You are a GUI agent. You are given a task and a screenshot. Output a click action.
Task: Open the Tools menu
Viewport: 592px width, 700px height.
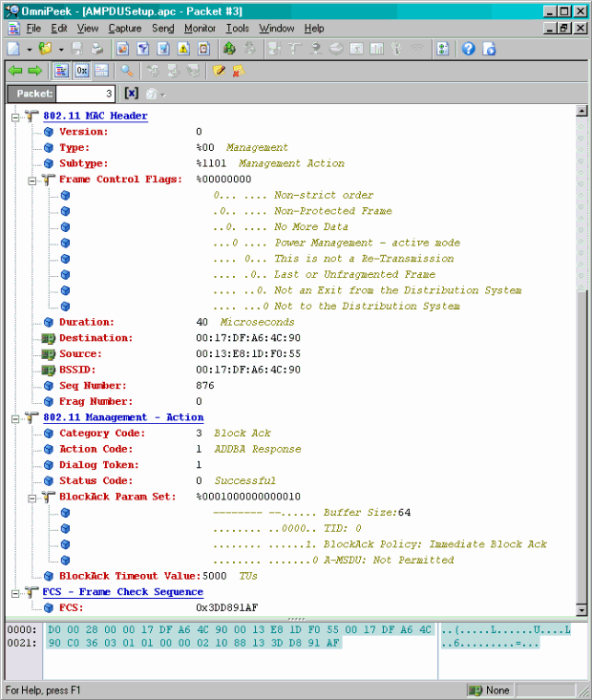click(237, 29)
